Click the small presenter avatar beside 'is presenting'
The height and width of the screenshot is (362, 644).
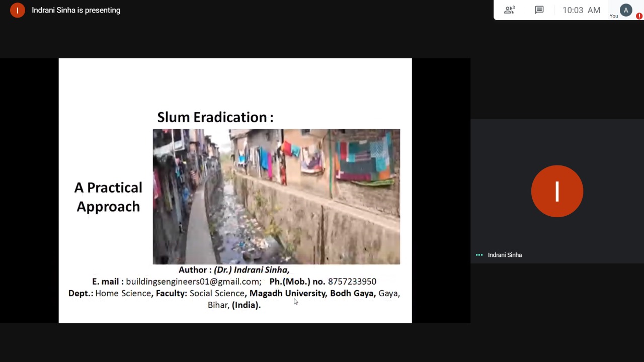tap(17, 10)
